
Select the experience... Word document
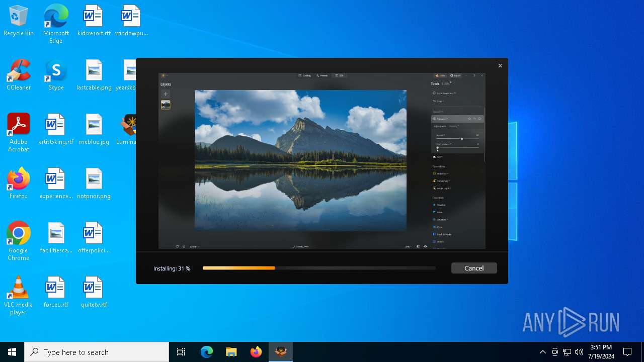pos(56,184)
